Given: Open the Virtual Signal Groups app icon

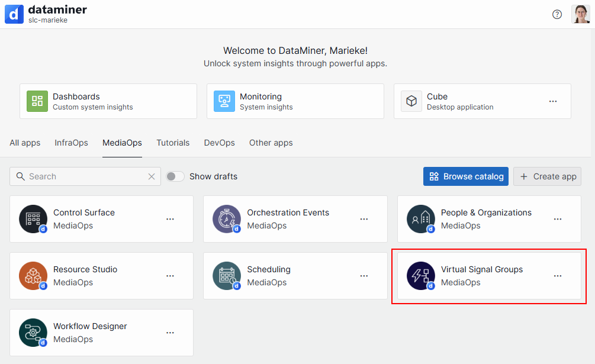Looking at the screenshot, I should pyautogui.click(x=420, y=275).
